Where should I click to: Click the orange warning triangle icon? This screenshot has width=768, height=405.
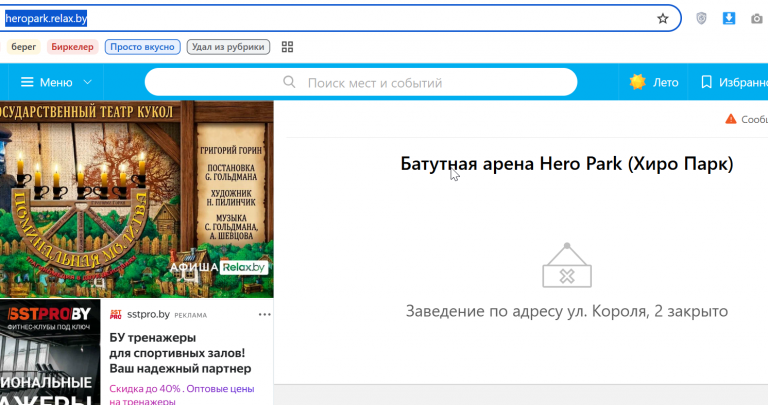[731, 119]
